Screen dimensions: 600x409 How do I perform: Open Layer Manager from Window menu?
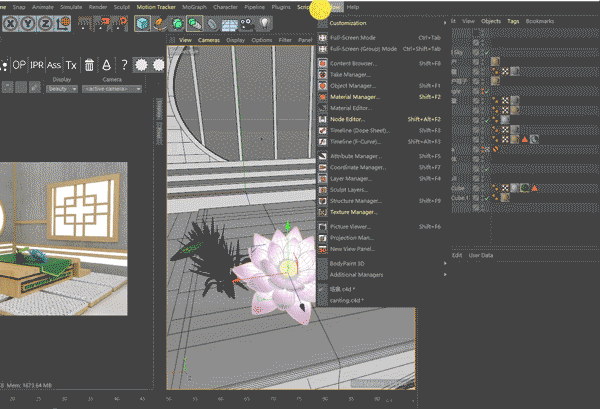coord(380,179)
